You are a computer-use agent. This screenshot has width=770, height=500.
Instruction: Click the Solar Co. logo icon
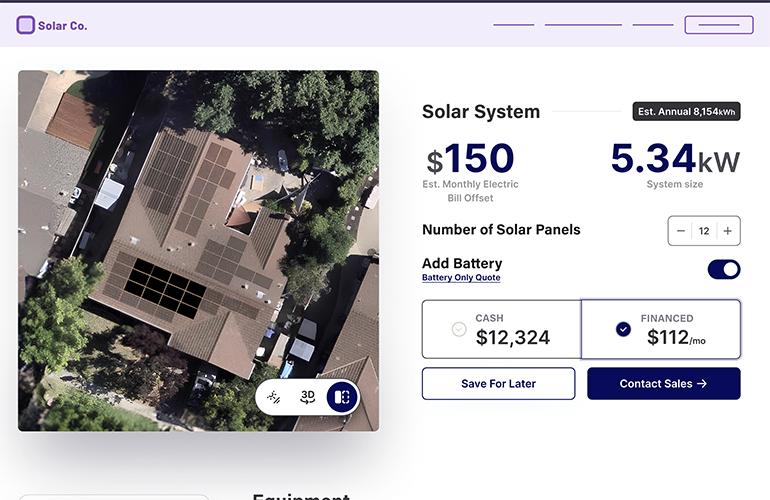(26, 25)
